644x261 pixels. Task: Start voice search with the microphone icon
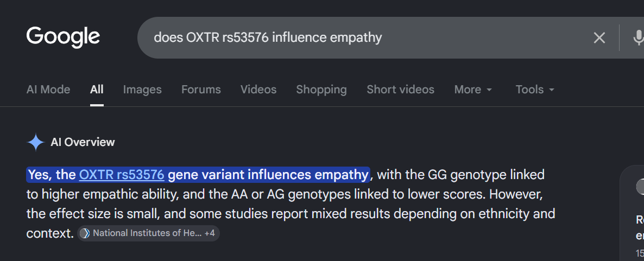coord(638,38)
